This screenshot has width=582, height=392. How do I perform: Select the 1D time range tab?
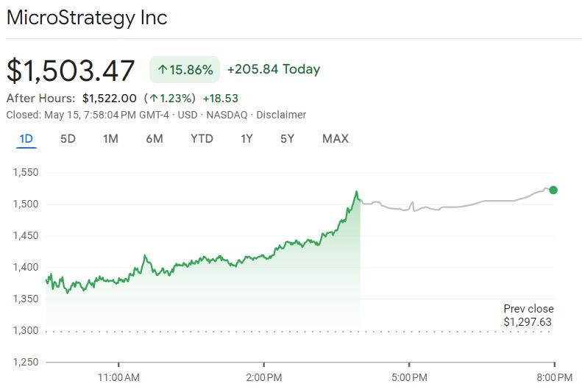coord(26,139)
